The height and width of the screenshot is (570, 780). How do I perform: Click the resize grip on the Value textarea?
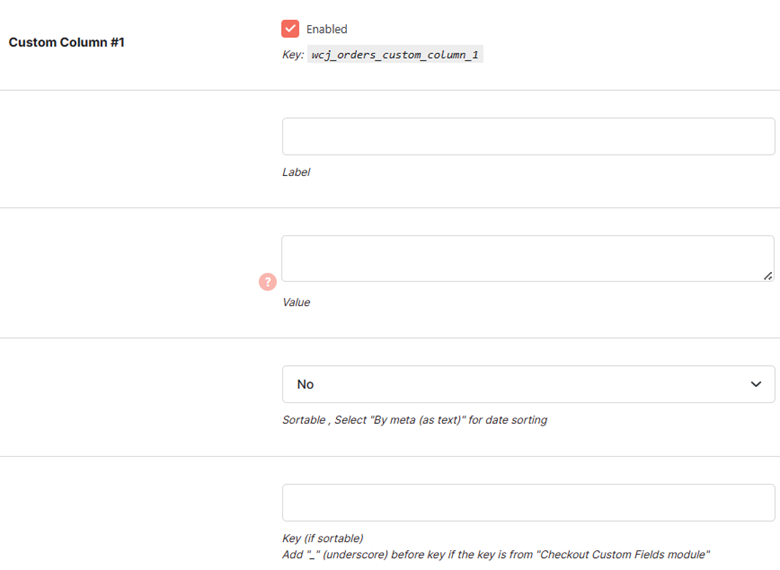pyautogui.click(x=768, y=276)
